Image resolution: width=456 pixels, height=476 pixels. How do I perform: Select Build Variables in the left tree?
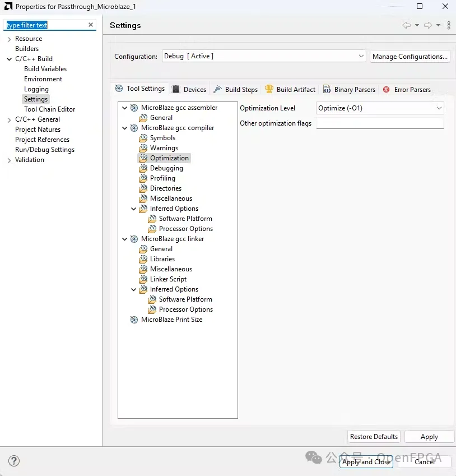click(x=45, y=69)
